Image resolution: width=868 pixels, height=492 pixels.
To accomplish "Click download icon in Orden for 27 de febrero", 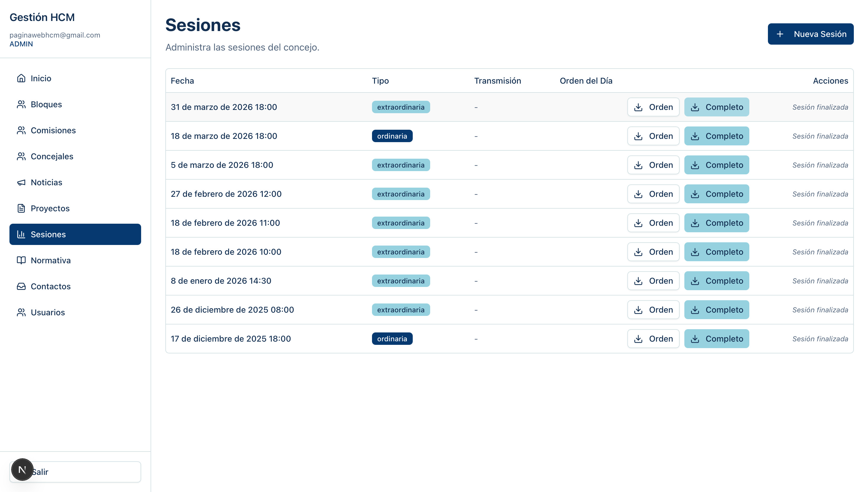I will point(638,194).
